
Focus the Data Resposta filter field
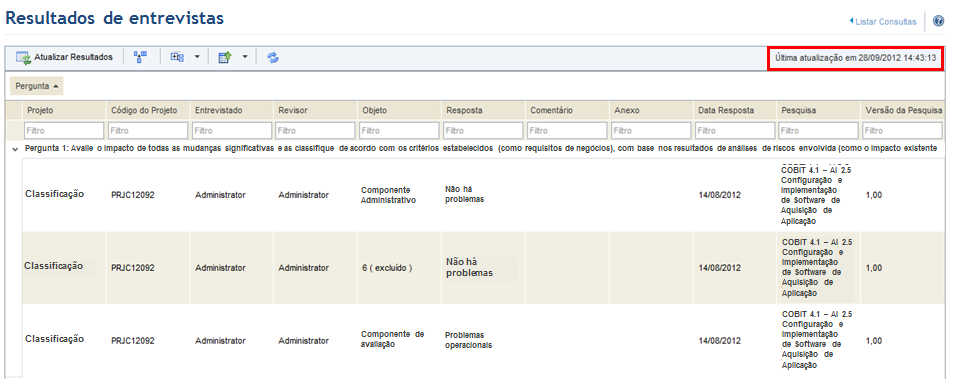coord(735,130)
